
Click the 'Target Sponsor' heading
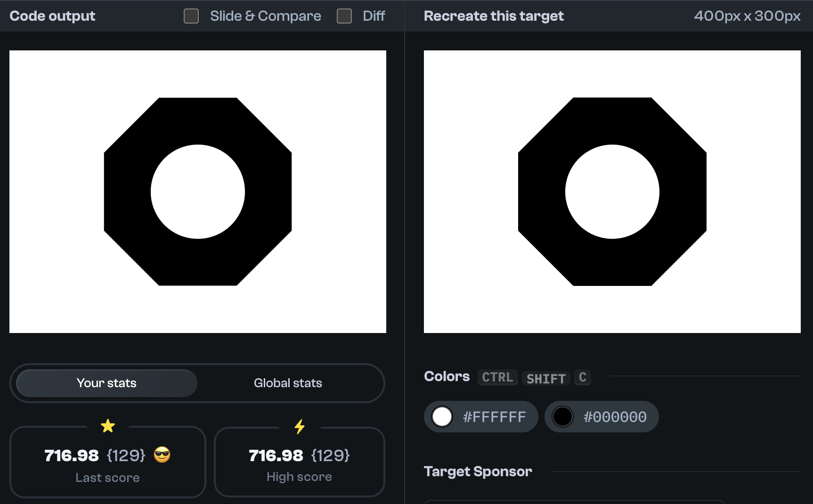(x=478, y=471)
